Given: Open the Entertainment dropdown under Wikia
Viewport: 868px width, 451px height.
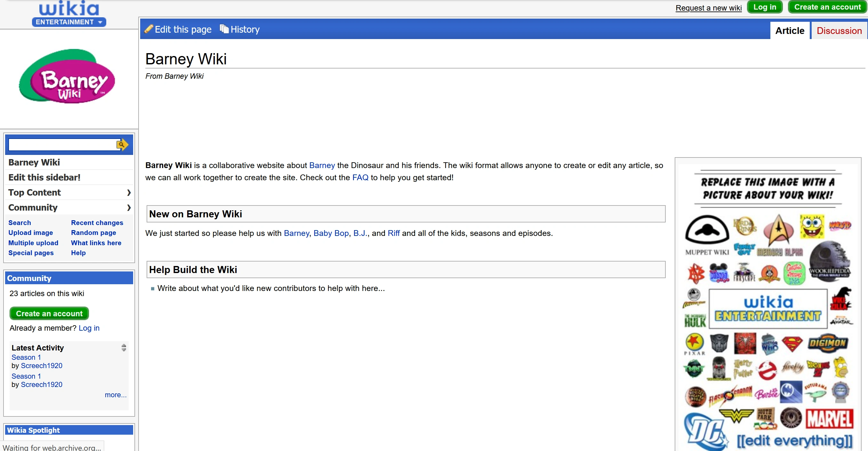Looking at the screenshot, I should 69,22.
